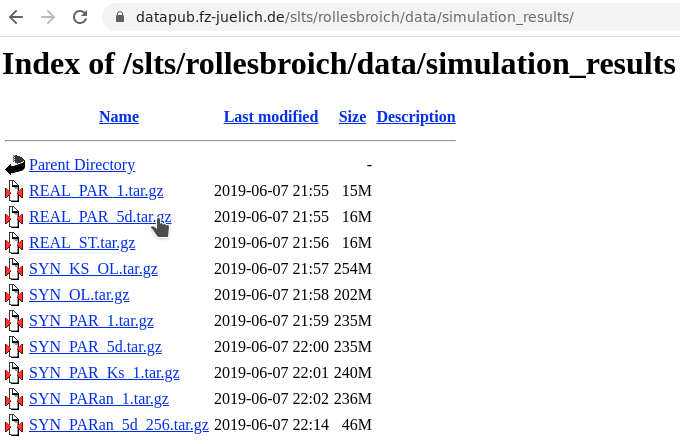The image size is (680, 444).
Task: Sort the listing by Name column
Action: 118,117
